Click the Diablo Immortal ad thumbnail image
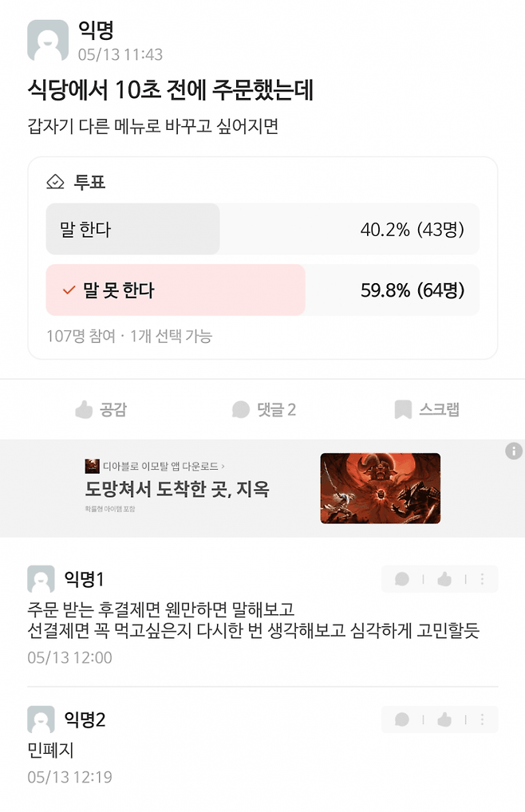 [x=380, y=489]
